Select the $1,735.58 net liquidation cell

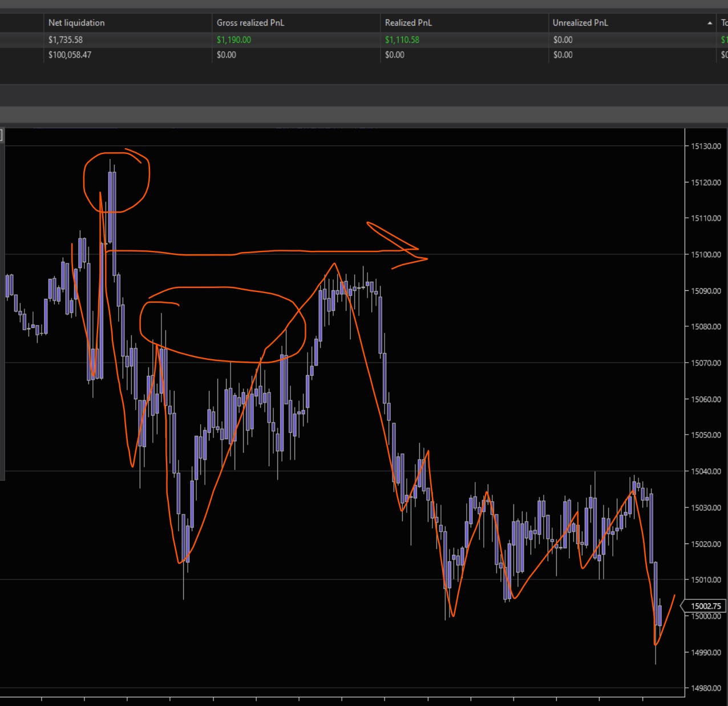tap(66, 40)
